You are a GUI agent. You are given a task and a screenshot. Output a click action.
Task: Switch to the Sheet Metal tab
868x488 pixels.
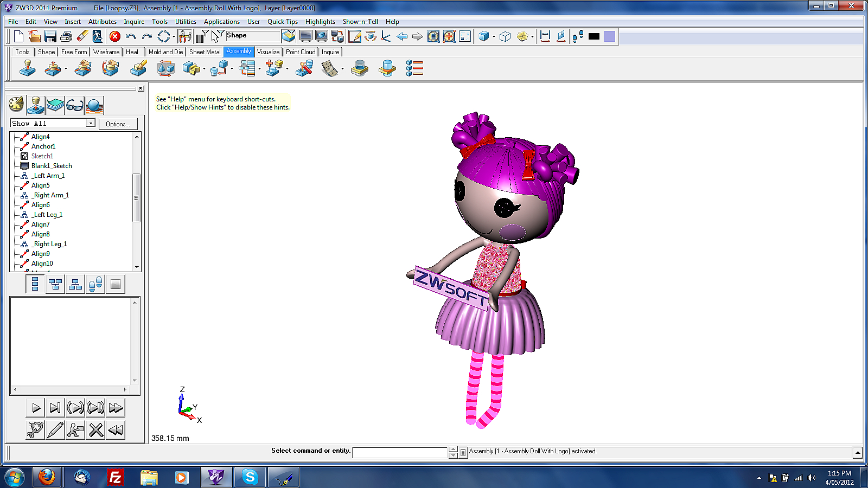tap(205, 52)
